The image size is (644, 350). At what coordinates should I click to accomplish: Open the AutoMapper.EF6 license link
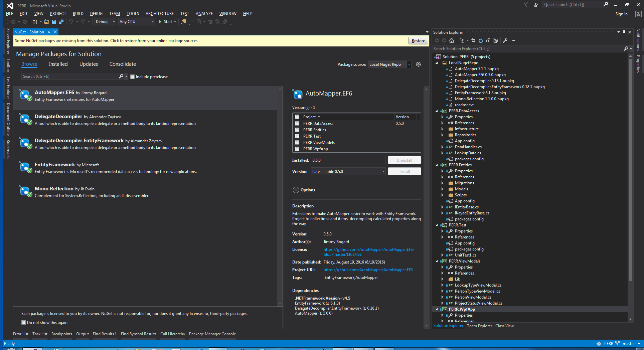(x=369, y=252)
